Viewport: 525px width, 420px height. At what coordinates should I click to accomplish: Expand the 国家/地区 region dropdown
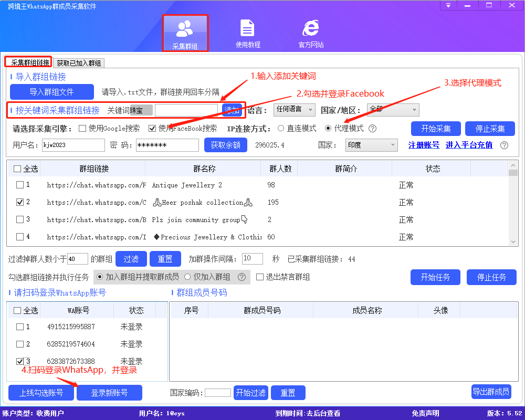click(392, 110)
